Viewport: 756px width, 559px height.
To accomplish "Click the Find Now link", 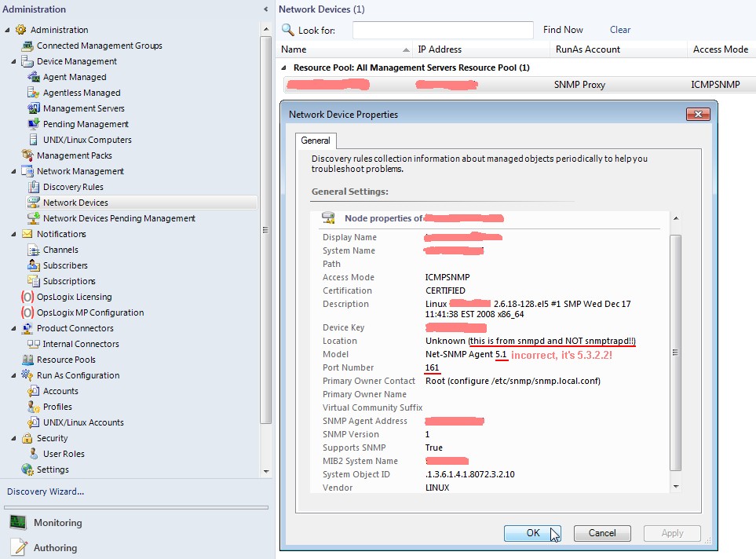I will tap(563, 30).
